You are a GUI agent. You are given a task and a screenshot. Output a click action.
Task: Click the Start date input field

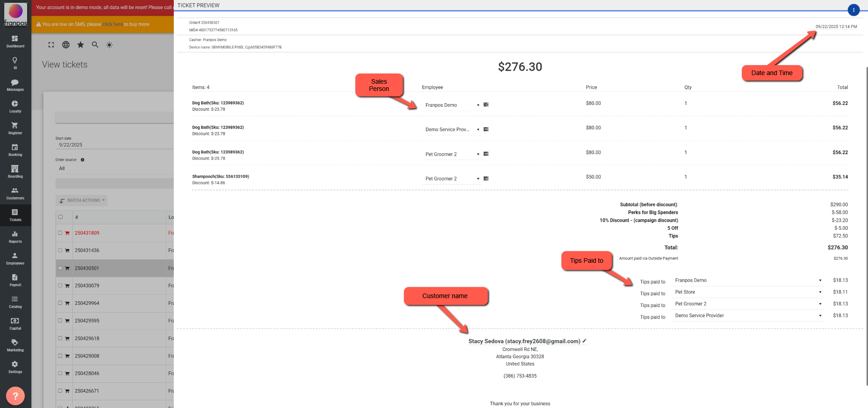[113, 145]
